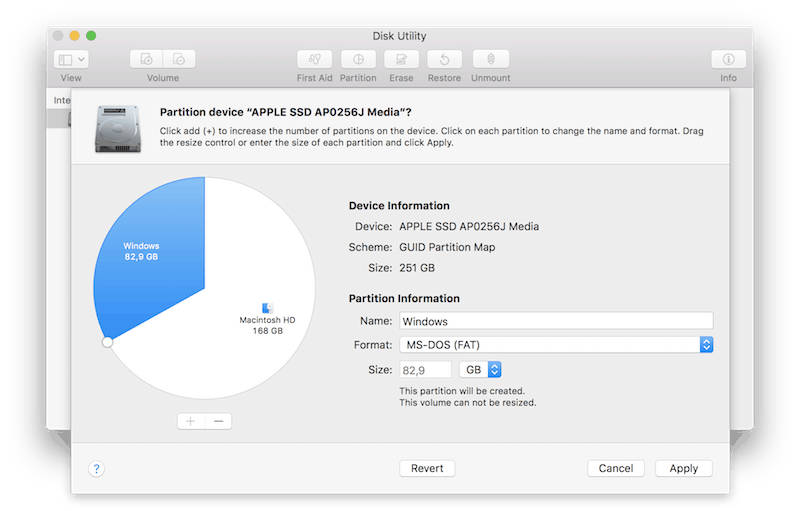Click the Cancel button
Viewport: 800px width, 511px height.
(x=616, y=468)
